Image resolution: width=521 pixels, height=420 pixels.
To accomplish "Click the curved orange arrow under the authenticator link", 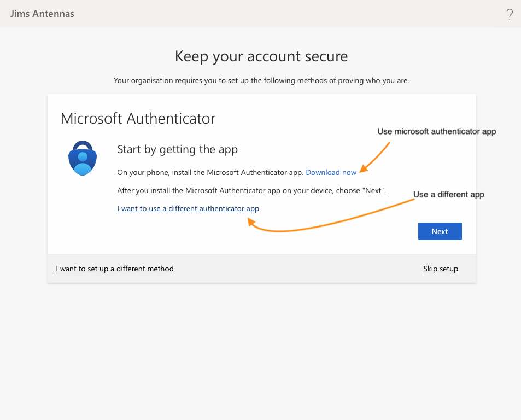I will tap(331, 215).
